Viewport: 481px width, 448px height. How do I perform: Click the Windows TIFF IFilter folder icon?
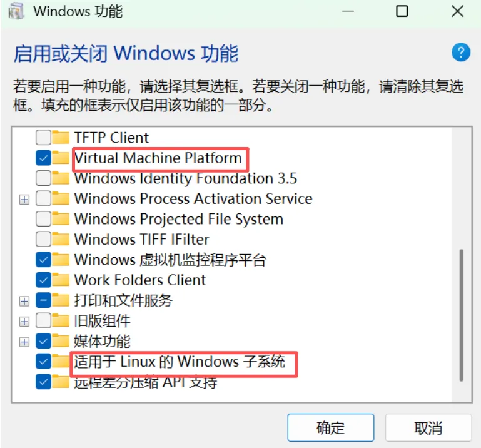coord(60,239)
